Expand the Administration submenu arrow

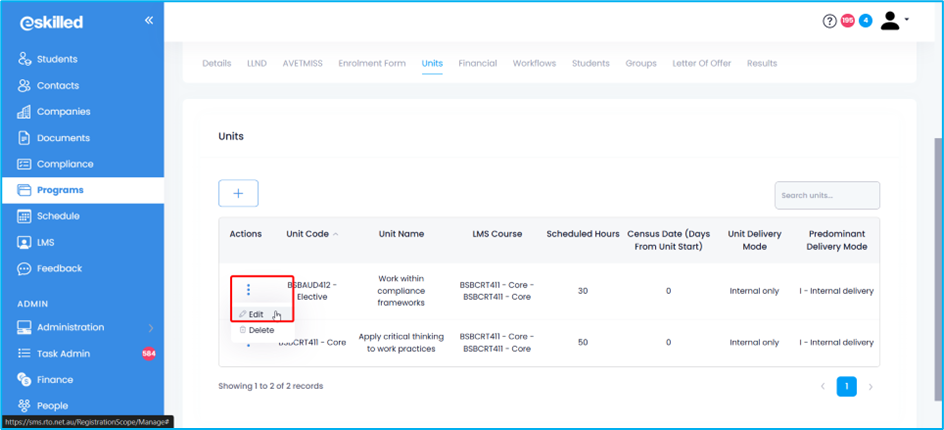[x=151, y=328]
